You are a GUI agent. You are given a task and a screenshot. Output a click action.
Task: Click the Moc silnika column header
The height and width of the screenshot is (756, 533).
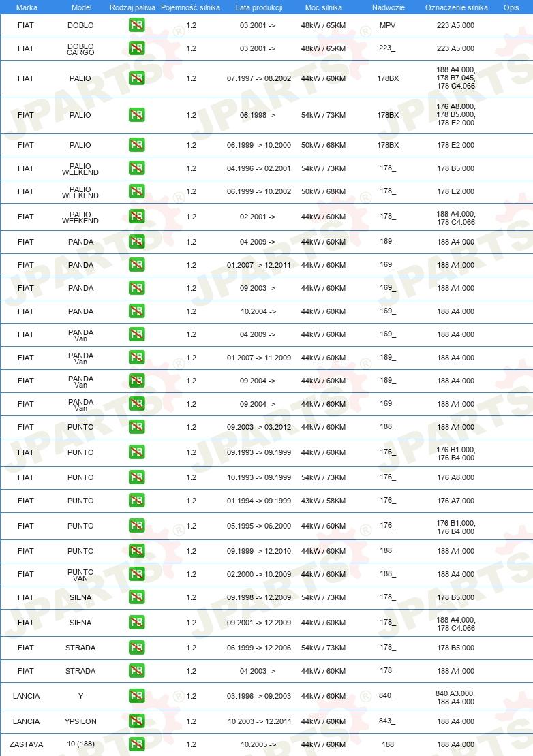tap(324, 7)
